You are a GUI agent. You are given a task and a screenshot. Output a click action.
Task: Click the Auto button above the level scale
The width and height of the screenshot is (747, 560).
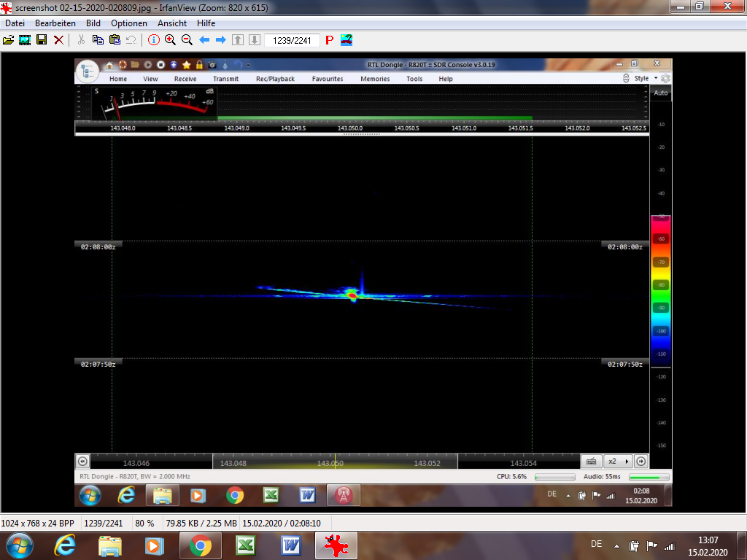tap(661, 93)
